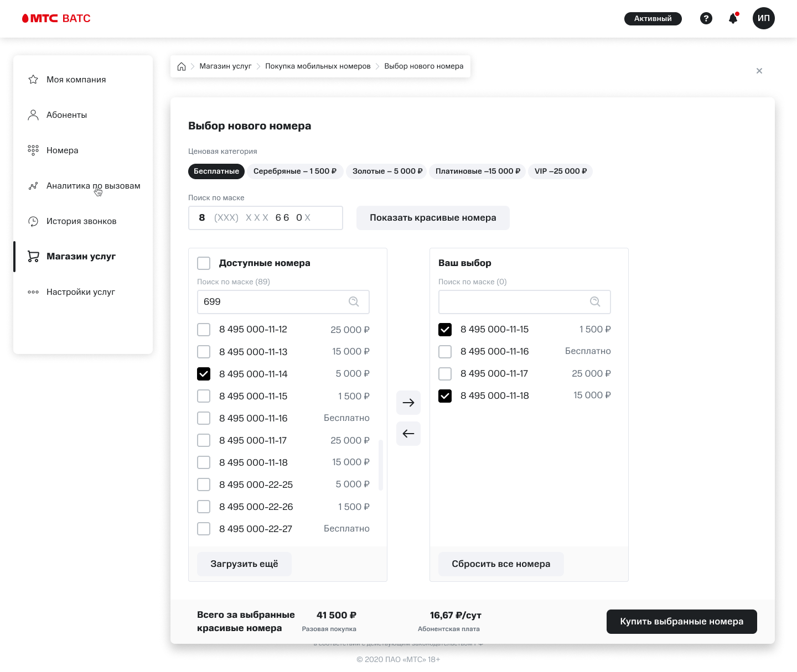Toggle the Доступные номера select-all checkbox
Screen dimensions: 797x672
pyautogui.click(x=204, y=263)
